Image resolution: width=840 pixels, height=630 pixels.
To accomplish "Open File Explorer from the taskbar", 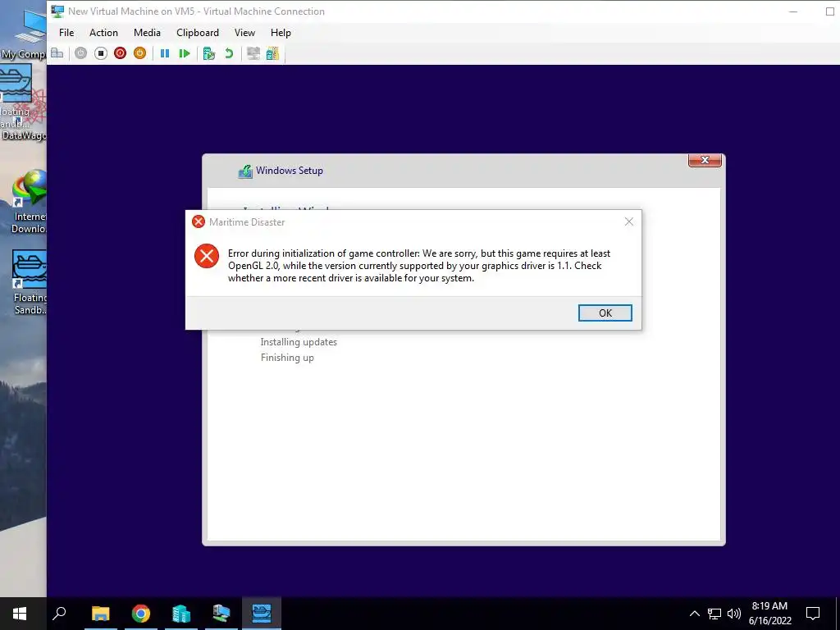I will click(100, 614).
